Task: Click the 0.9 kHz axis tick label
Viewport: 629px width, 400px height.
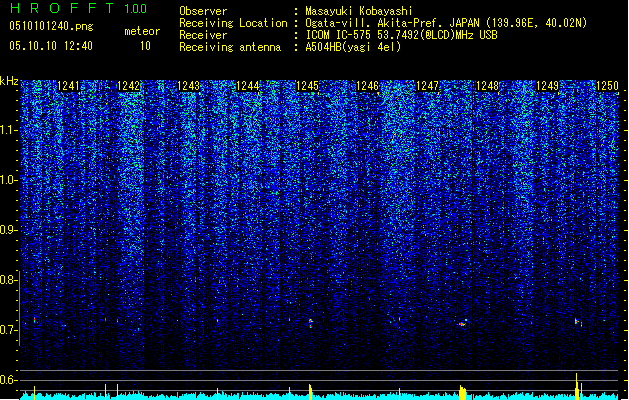Action: point(8,230)
